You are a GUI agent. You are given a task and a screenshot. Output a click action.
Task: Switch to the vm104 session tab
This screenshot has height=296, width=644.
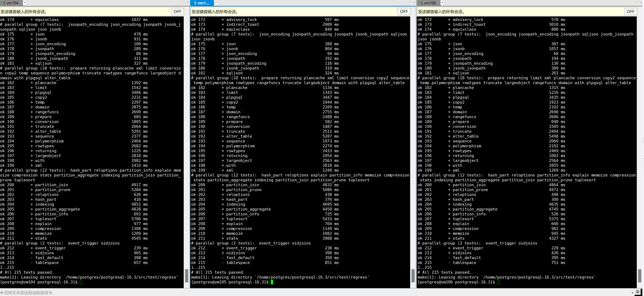click(11, 3)
